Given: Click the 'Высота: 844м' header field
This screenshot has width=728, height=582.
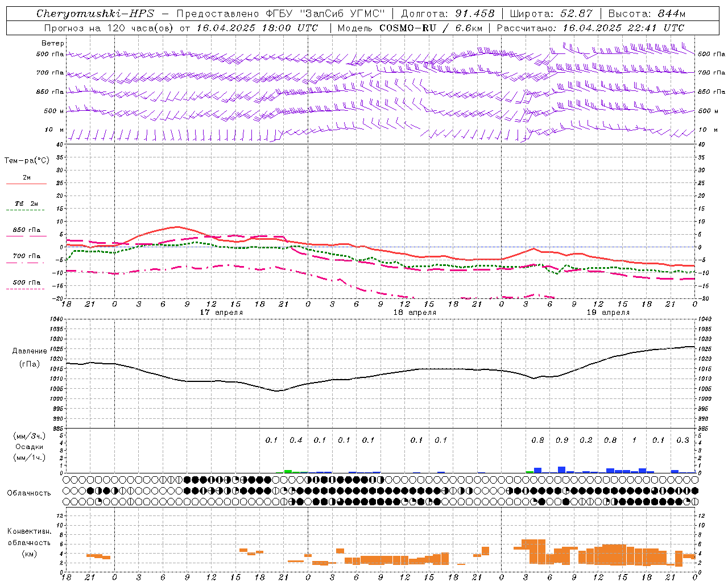Looking at the screenshot, I should (x=647, y=14).
